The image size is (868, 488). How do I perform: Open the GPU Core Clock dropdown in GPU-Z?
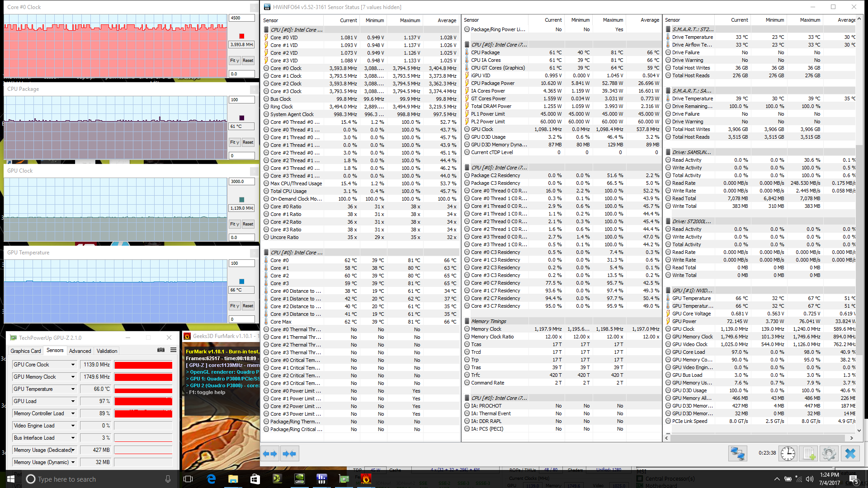coord(73,365)
